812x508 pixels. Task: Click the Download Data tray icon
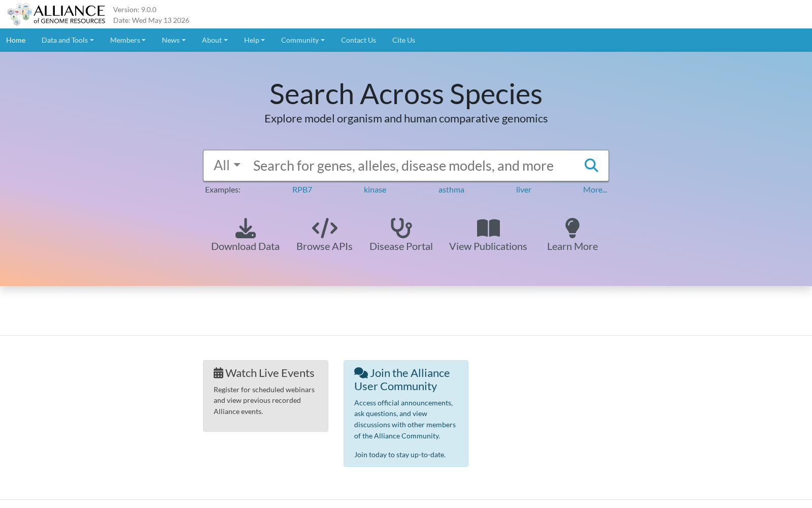tap(246, 228)
